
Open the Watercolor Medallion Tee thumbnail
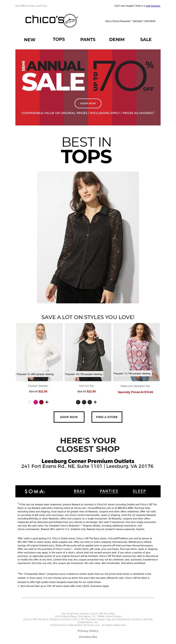pos(136,352)
